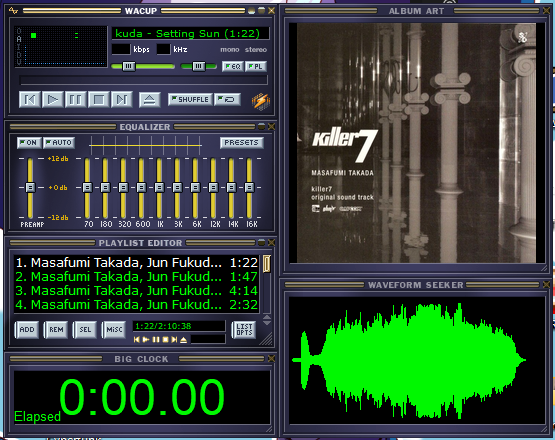Click the main window song seek bar
The width and height of the screenshot is (555, 440).
pos(143,80)
